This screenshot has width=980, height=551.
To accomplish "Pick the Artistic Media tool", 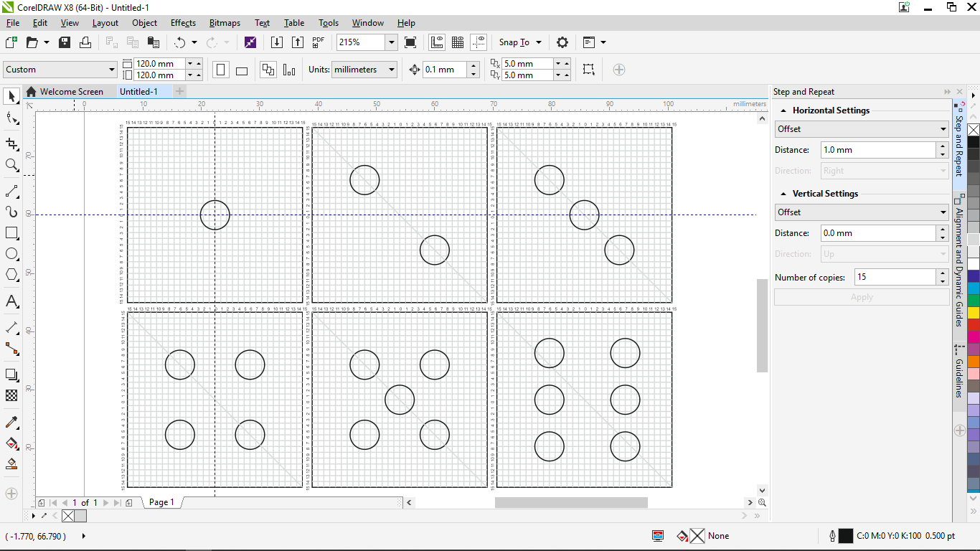I will tap(11, 212).
